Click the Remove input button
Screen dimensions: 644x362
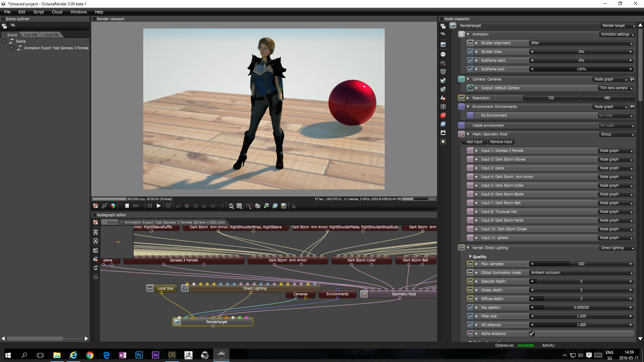pos(501,142)
